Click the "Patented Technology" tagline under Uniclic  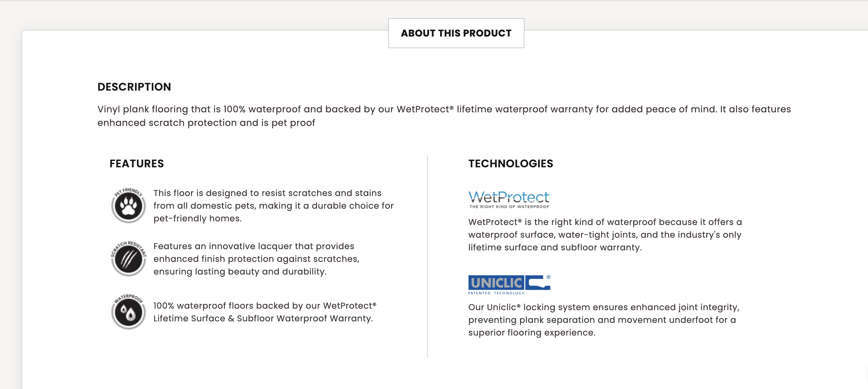tap(496, 293)
